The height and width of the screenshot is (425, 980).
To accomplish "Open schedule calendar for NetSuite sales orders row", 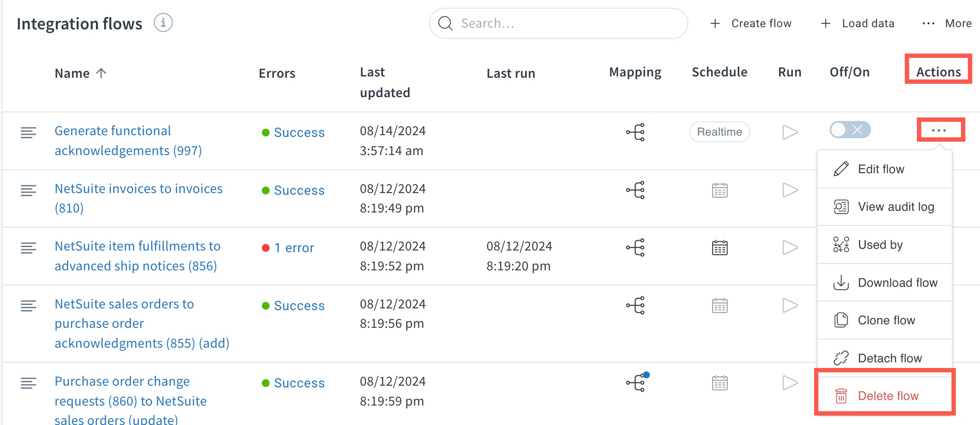I will [719, 305].
